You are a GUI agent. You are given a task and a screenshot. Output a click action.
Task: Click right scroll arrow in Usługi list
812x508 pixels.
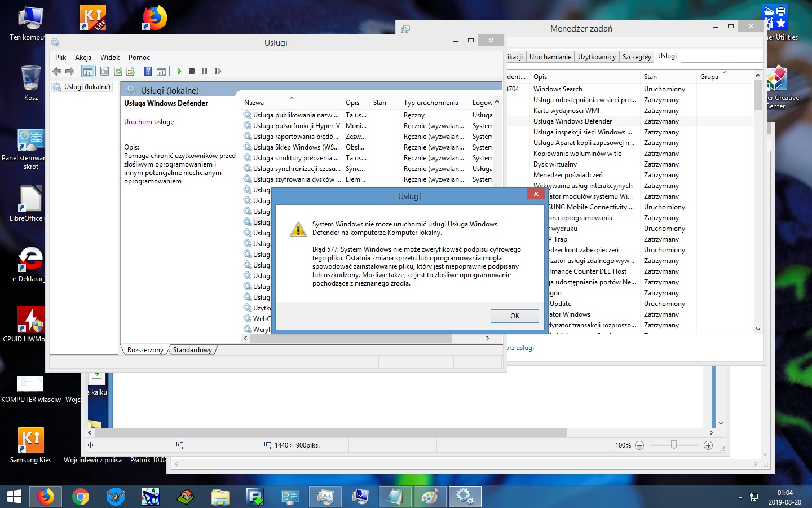[x=488, y=339]
